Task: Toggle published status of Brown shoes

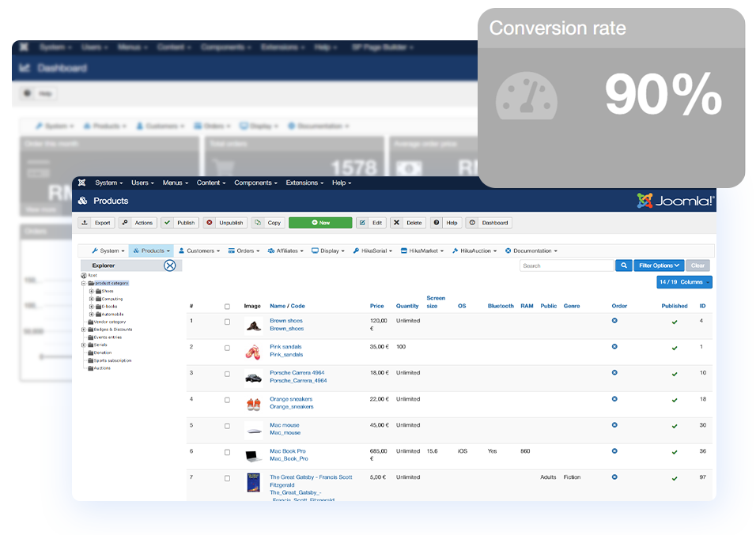Action: click(675, 322)
